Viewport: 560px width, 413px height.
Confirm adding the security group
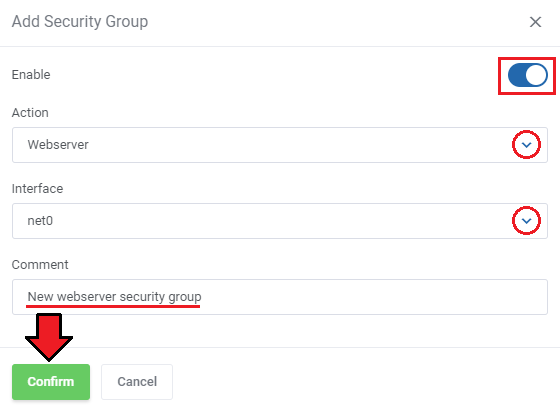(51, 382)
